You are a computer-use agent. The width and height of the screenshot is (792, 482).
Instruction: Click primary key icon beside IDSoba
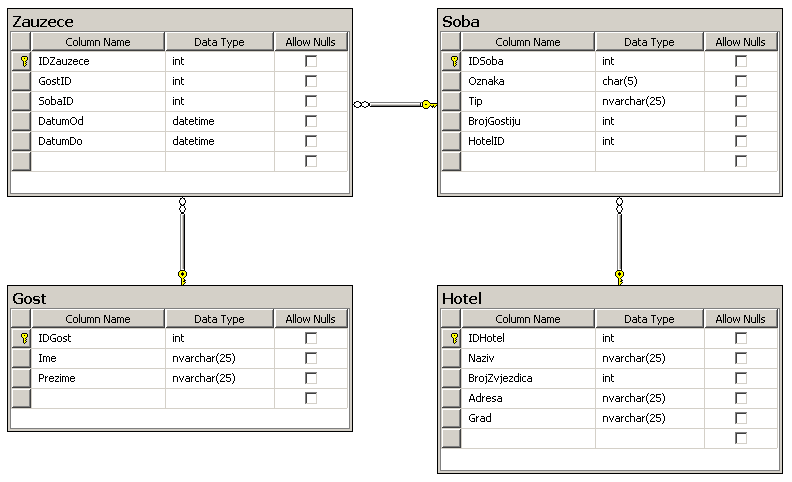[x=454, y=61]
